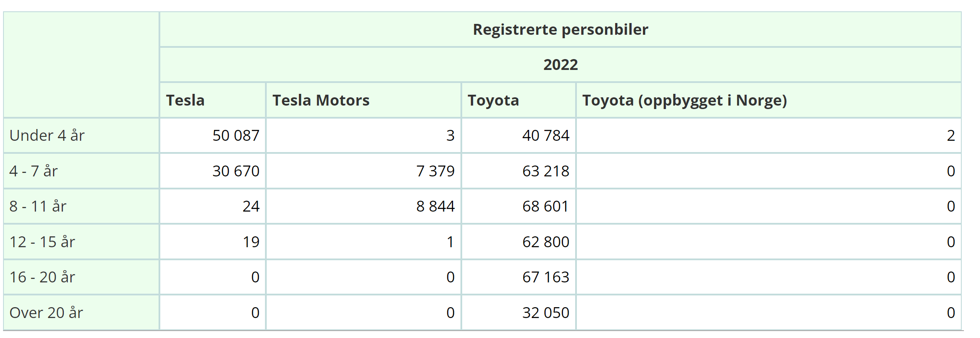Select the 30 670 Tesla value cell
The height and width of the screenshot is (338, 980).
click(213, 171)
